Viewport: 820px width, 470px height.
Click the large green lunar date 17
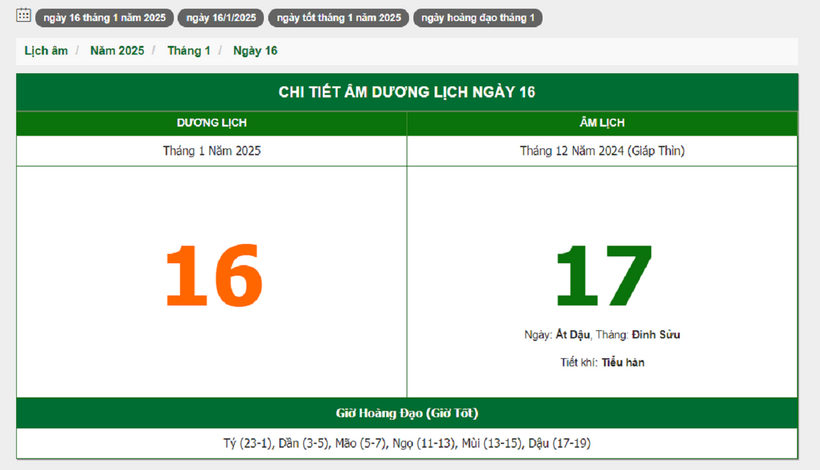click(x=603, y=276)
